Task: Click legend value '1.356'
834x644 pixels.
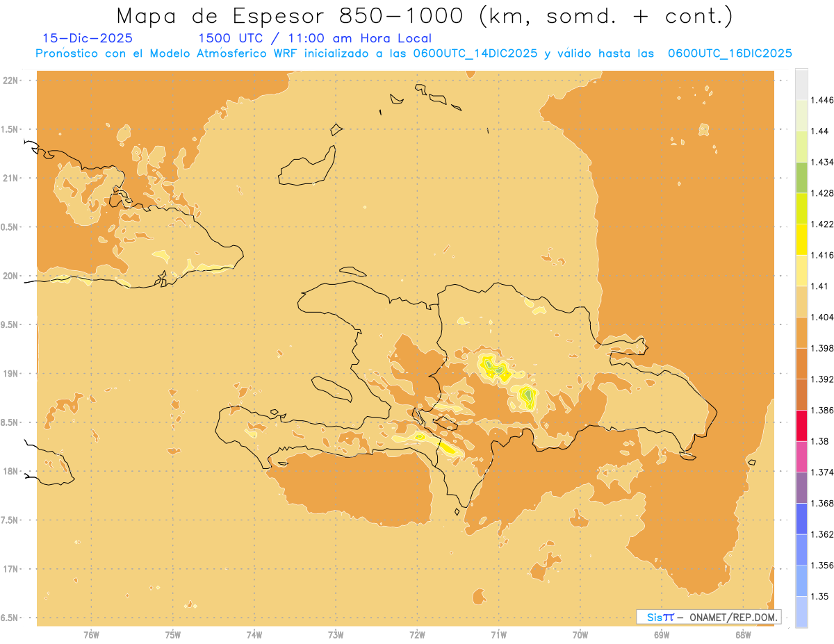Action: pyautogui.click(x=822, y=565)
